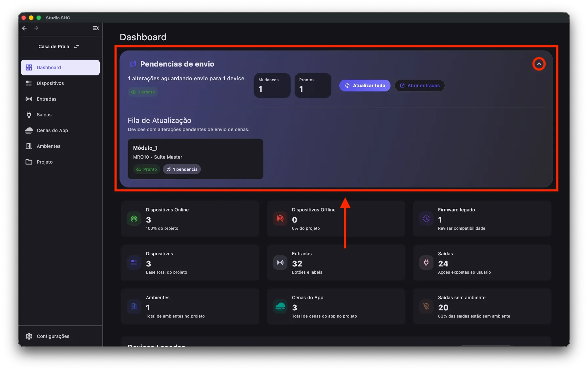The image size is (588, 371).
Task: Click '83% das saídas estão sem ambiente'
Action: [474, 316]
